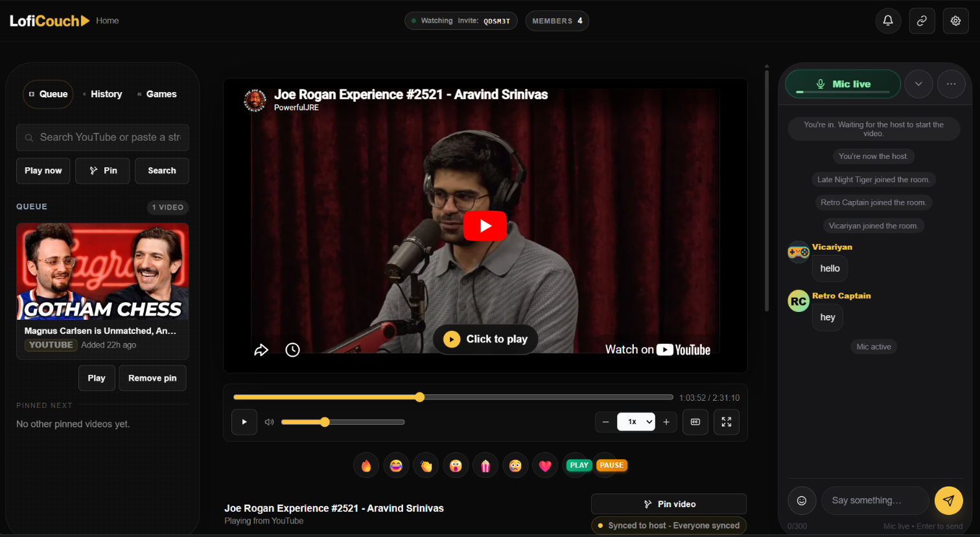Image resolution: width=980 pixels, height=537 pixels.
Task: Open the settings gear in the header
Action: 955,21
